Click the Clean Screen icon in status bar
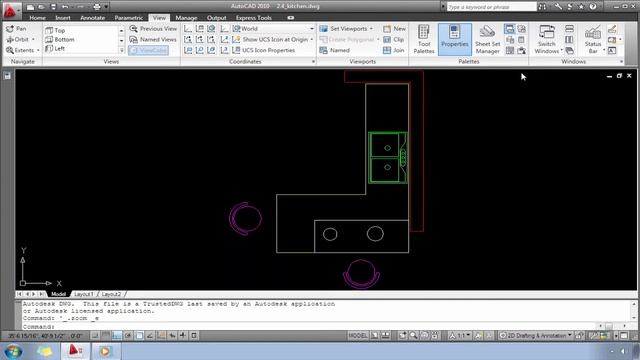Screen dimensions: 640x360 point(624,336)
